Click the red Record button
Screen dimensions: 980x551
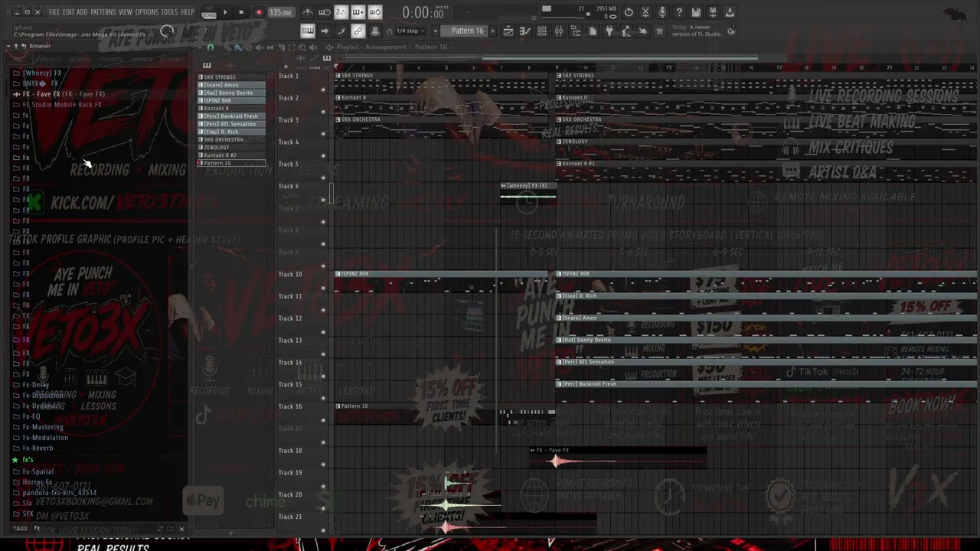[259, 12]
